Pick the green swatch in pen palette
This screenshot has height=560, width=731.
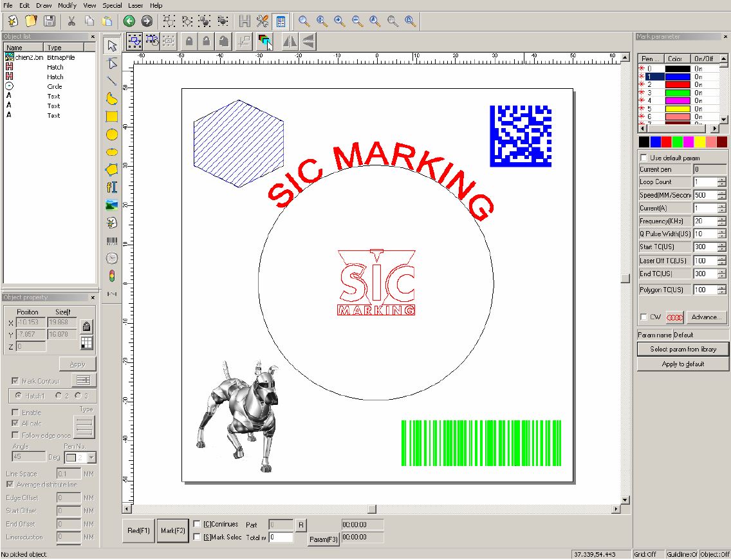[677, 142]
